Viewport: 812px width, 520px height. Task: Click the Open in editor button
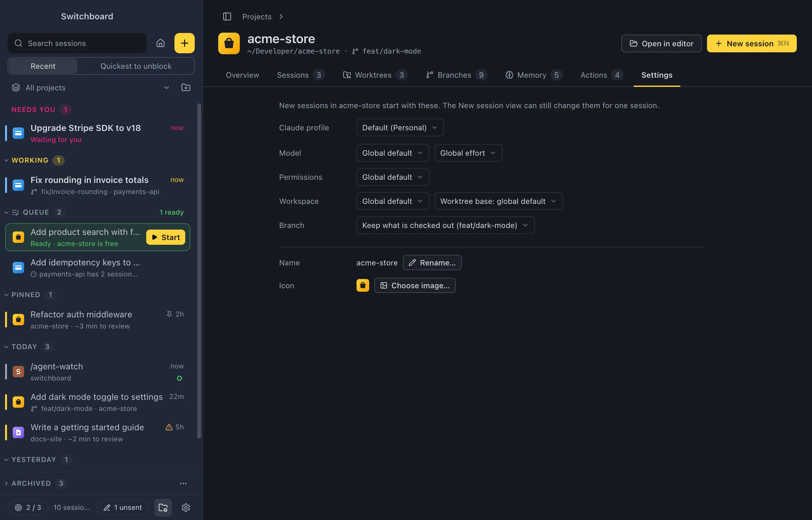661,43
